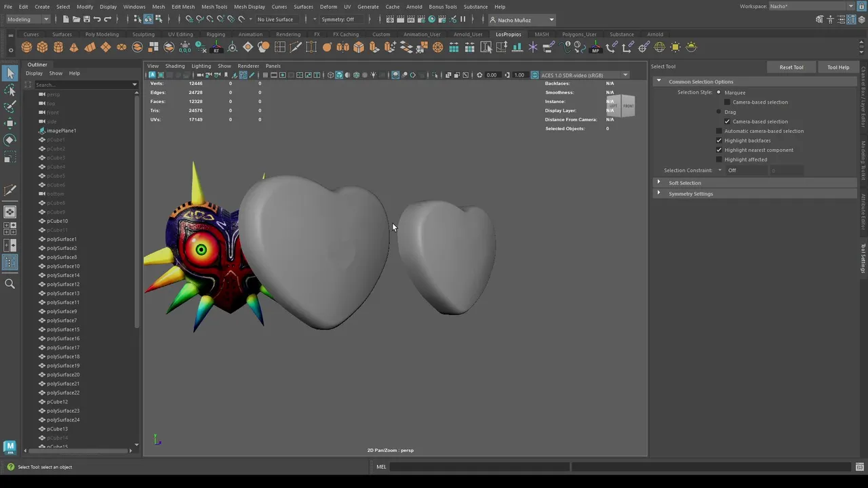Click the MP shelf icon
The width and height of the screenshot is (868, 488).
(x=595, y=47)
